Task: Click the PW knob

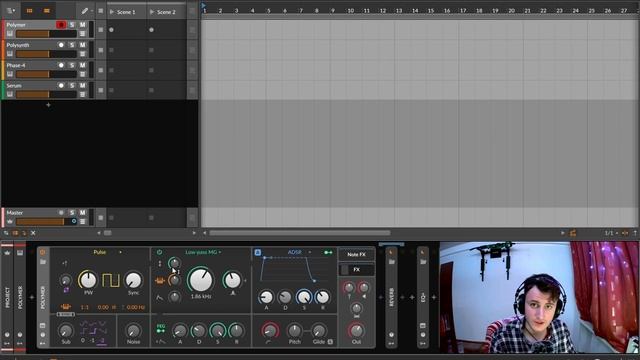Action: (88, 280)
